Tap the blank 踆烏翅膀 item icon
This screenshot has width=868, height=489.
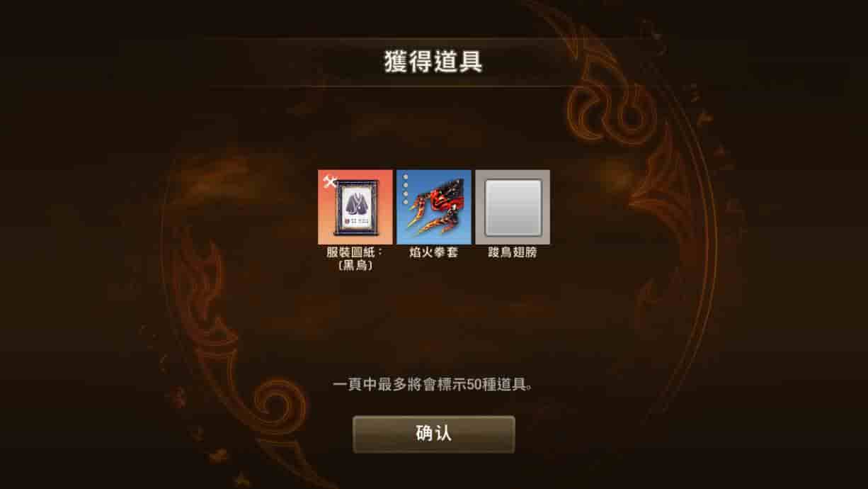513,207
